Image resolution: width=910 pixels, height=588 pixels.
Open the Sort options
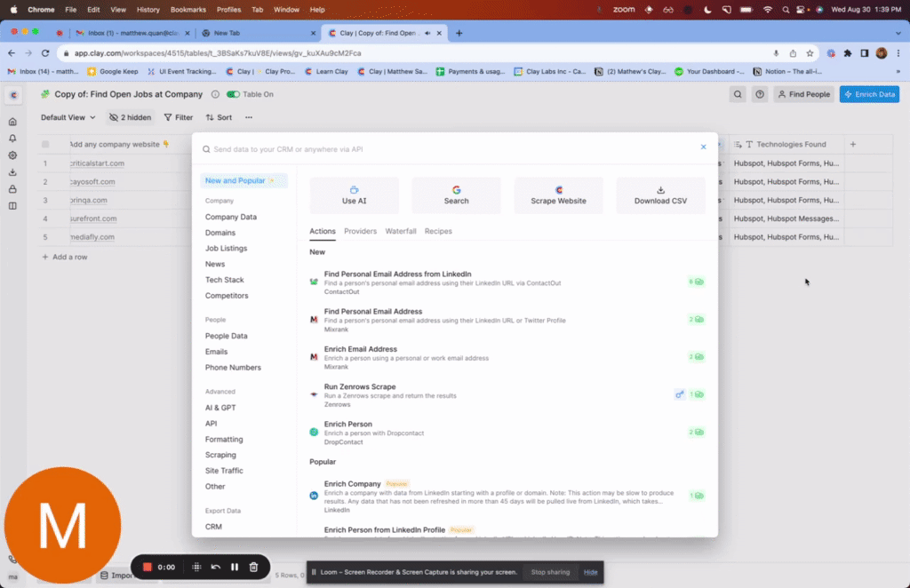click(x=219, y=117)
